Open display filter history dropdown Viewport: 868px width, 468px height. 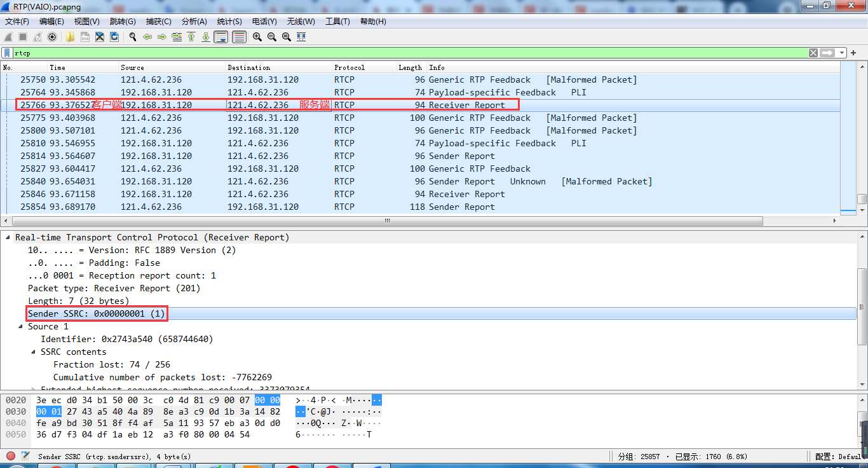point(843,53)
